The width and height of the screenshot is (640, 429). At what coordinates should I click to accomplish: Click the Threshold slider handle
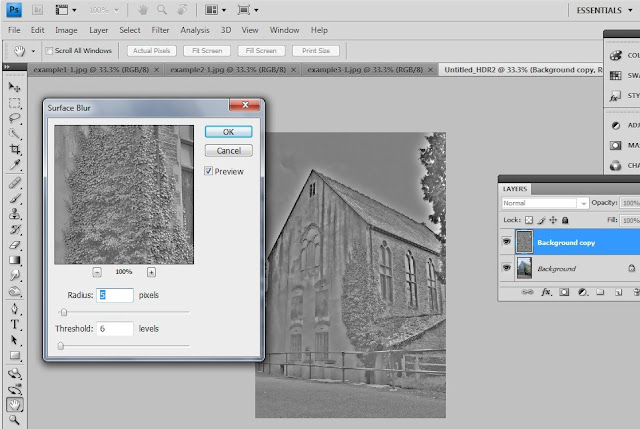click(x=61, y=345)
